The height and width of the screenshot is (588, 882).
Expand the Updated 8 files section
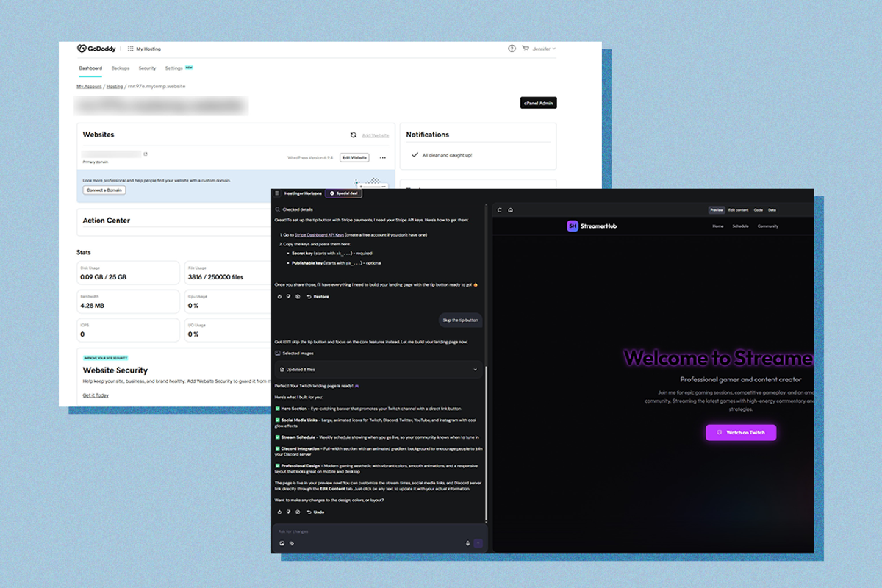[x=379, y=369]
